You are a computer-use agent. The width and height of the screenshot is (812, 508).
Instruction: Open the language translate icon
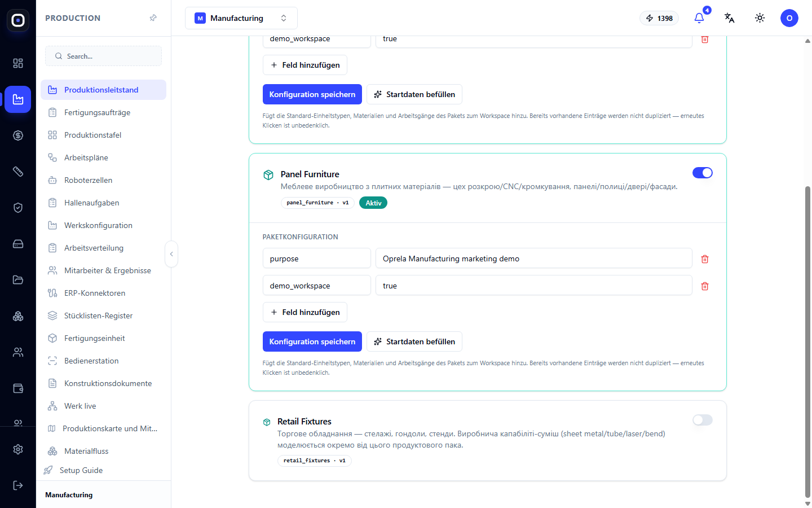point(730,18)
